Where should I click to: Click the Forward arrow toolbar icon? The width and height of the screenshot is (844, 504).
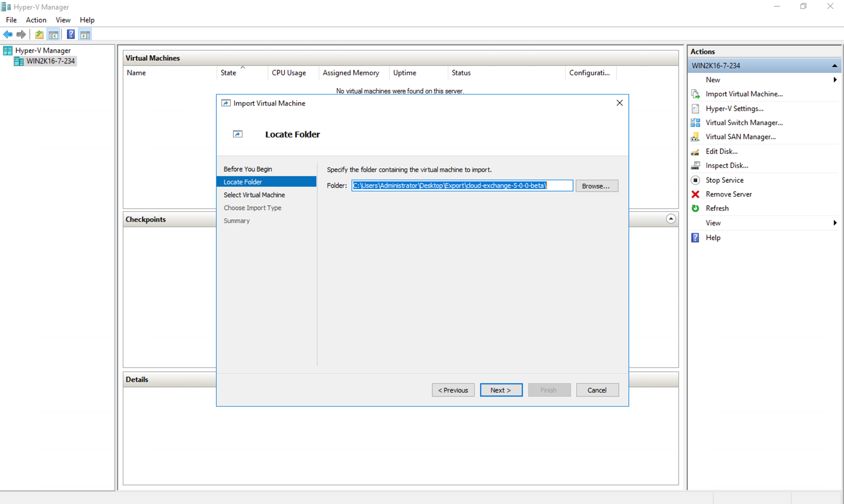(x=21, y=35)
